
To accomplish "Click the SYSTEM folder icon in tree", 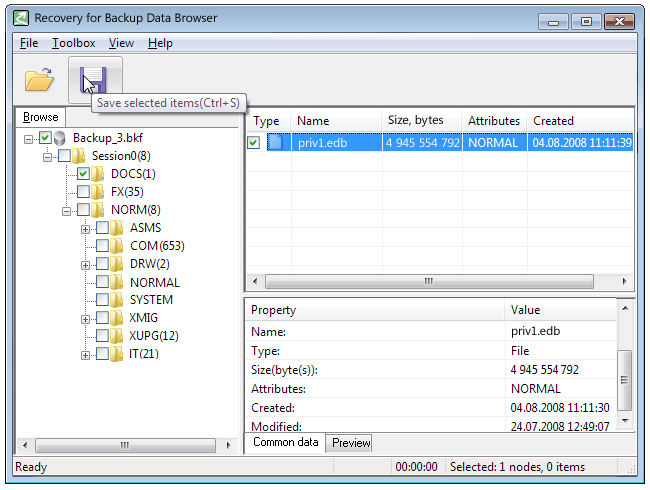I will click(118, 300).
